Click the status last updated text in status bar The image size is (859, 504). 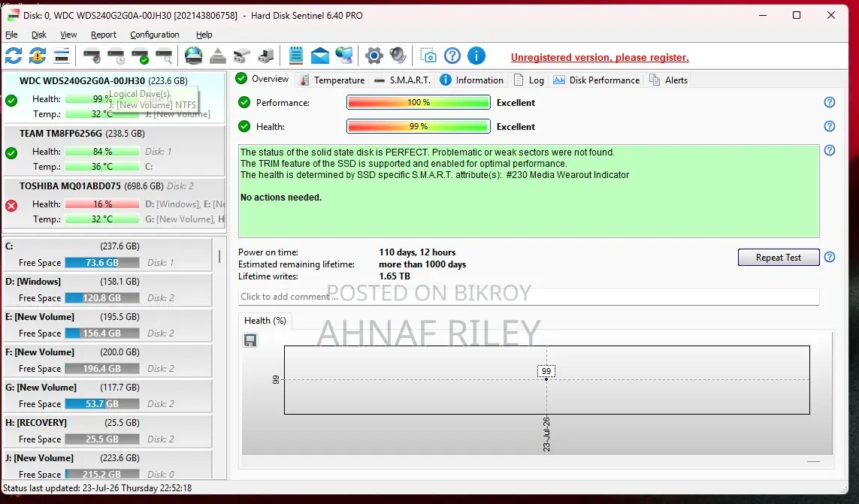[98, 488]
